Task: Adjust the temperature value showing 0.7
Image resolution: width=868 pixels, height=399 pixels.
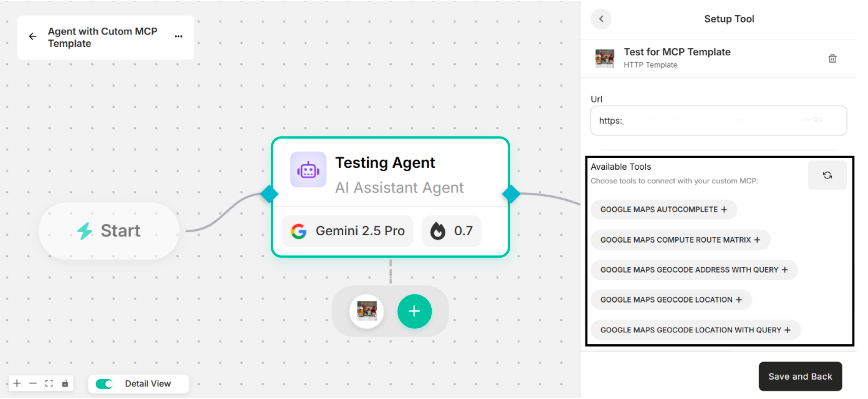Action: pyautogui.click(x=451, y=231)
